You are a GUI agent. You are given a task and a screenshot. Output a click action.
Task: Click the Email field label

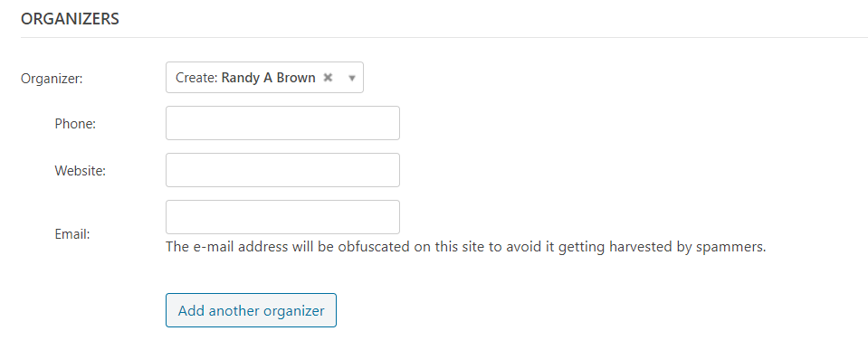point(72,234)
